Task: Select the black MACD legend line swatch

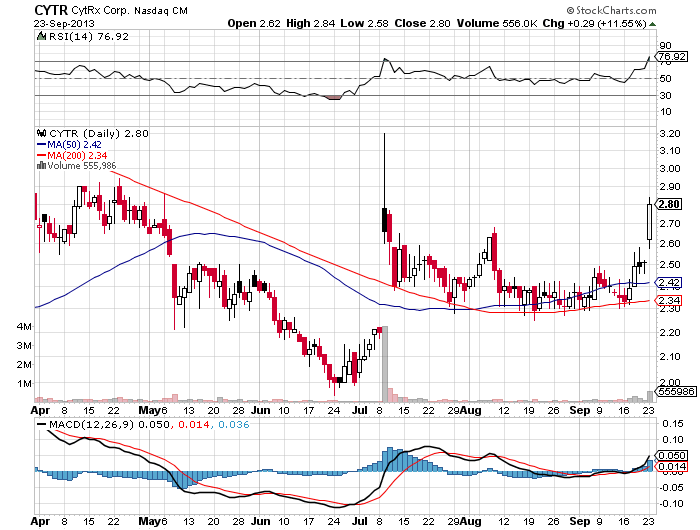Action: 42,425
